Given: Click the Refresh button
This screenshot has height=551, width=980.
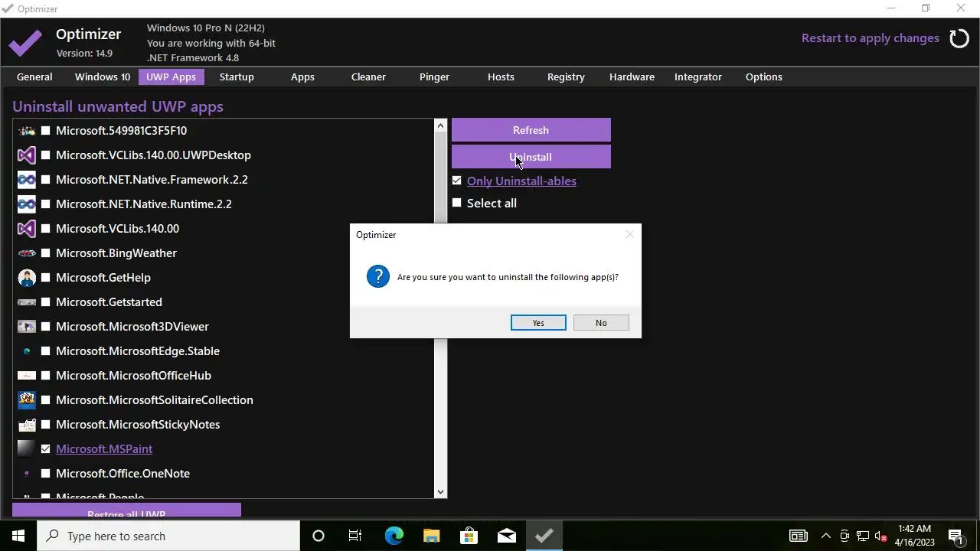Looking at the screenshot, I should point(531,130).
